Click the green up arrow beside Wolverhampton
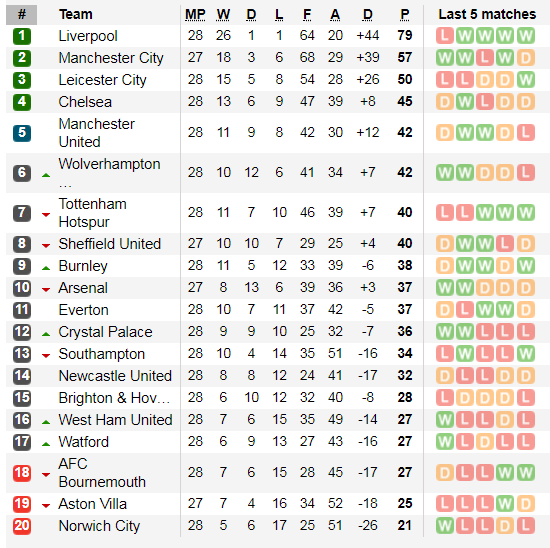 46,175
